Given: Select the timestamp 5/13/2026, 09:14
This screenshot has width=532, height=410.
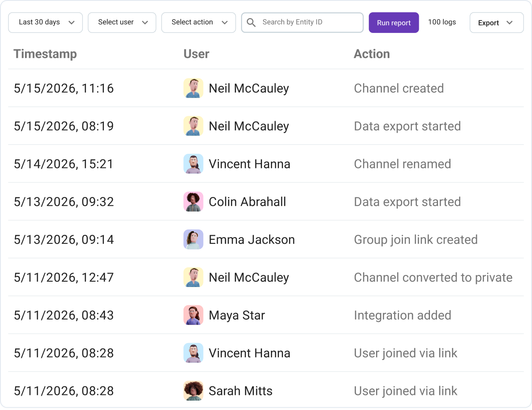Looking at the screenshot, I should [64, 240].
